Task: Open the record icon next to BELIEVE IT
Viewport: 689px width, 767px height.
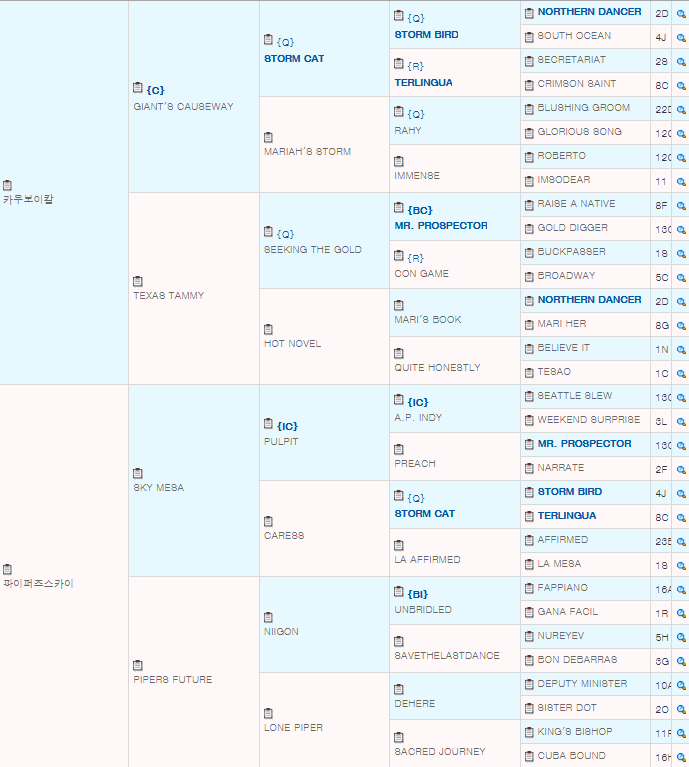Action: coord(529,349)
